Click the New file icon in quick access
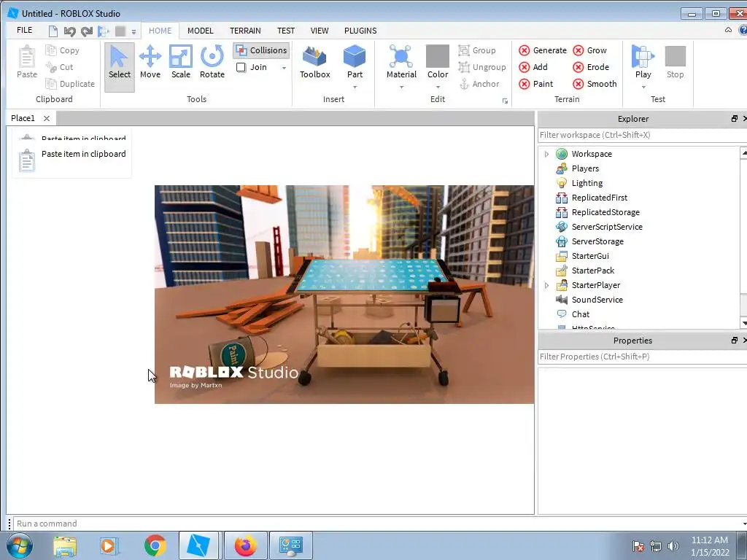The image size is (747, 560). [53, 31]
